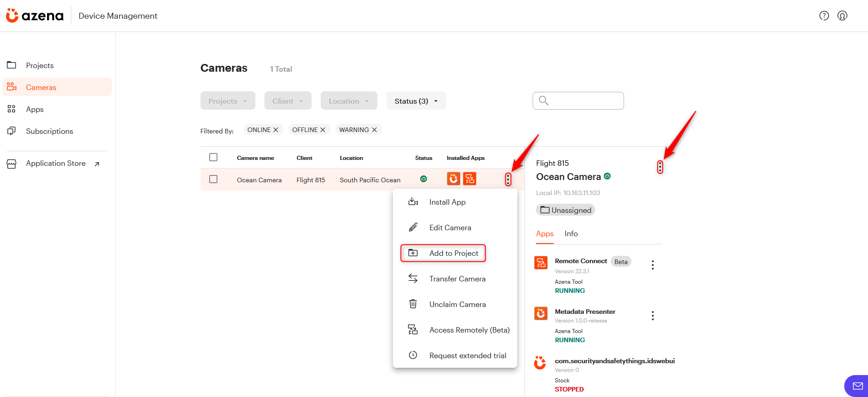The height and width of the screenshot is (397, 868).
Task: Remove the ONLINE filter chip
Action: pyautogui.click(x=275, y=130)
